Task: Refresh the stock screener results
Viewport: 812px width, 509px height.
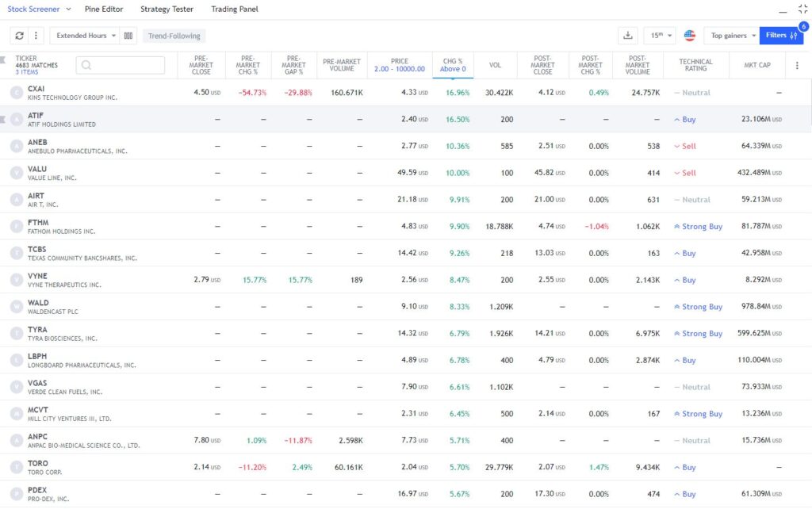Action: pos(19,36)
